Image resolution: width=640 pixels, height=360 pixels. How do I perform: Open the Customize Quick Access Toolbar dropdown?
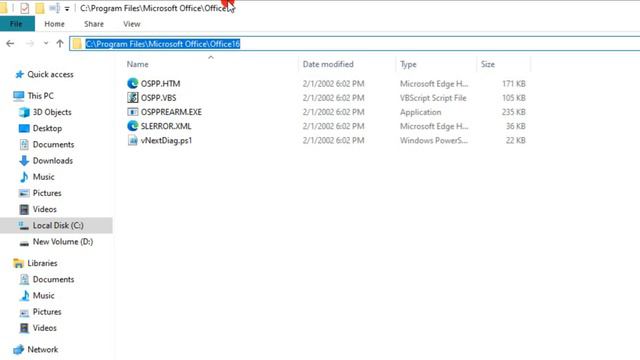pos(67,8)
